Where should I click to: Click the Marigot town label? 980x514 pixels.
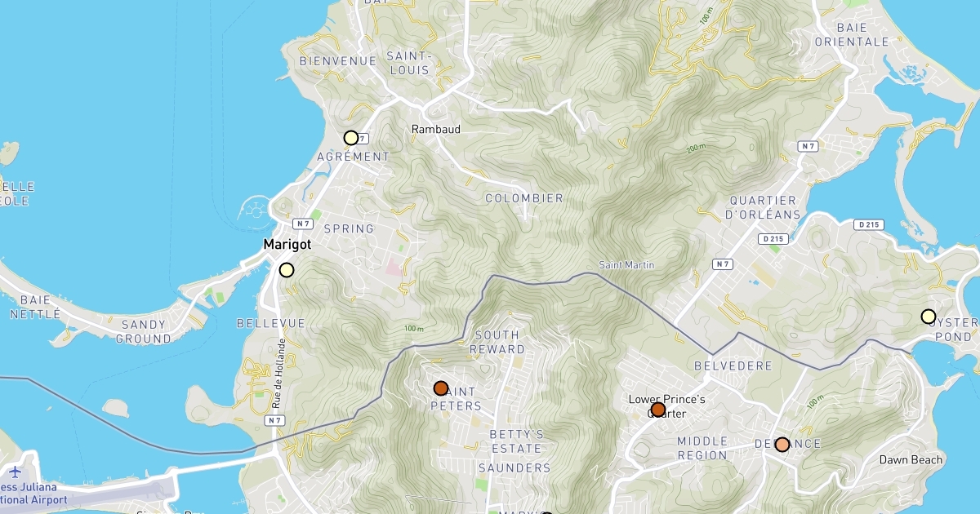coord(287,245)
